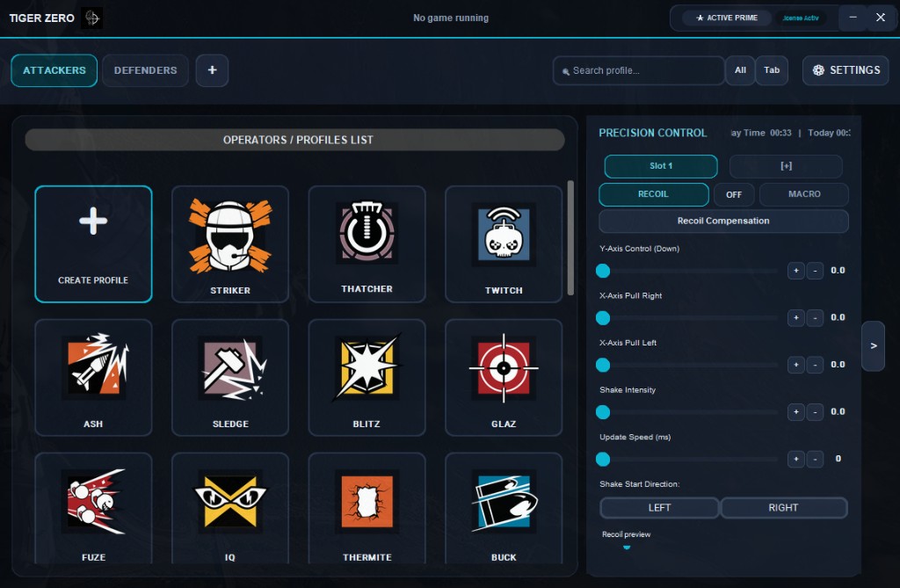Click the X-Axis Pull Right slider handle

click(603, 318)
